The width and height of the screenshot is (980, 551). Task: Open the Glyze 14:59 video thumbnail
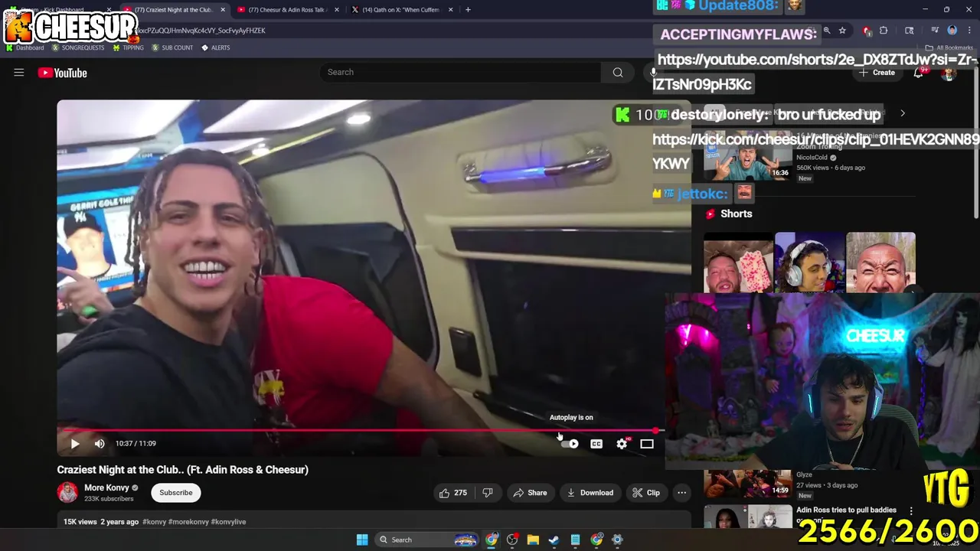coord(748,484)
